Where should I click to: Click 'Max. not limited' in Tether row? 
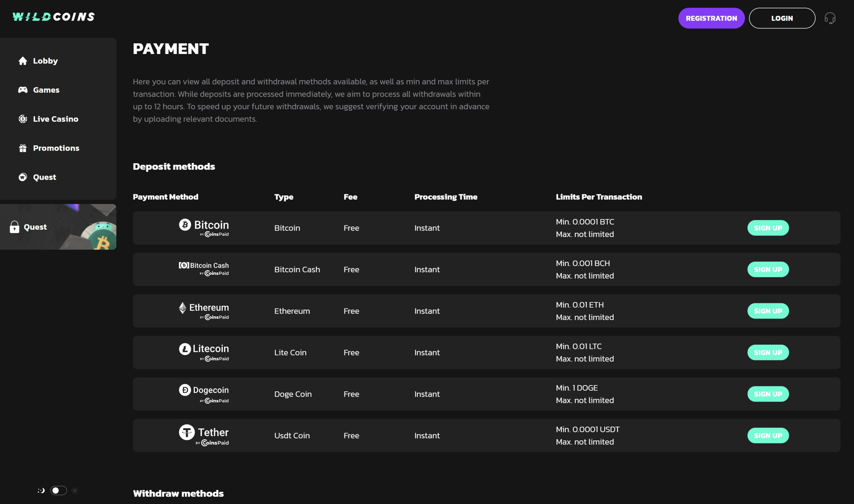tap(585, 442)
